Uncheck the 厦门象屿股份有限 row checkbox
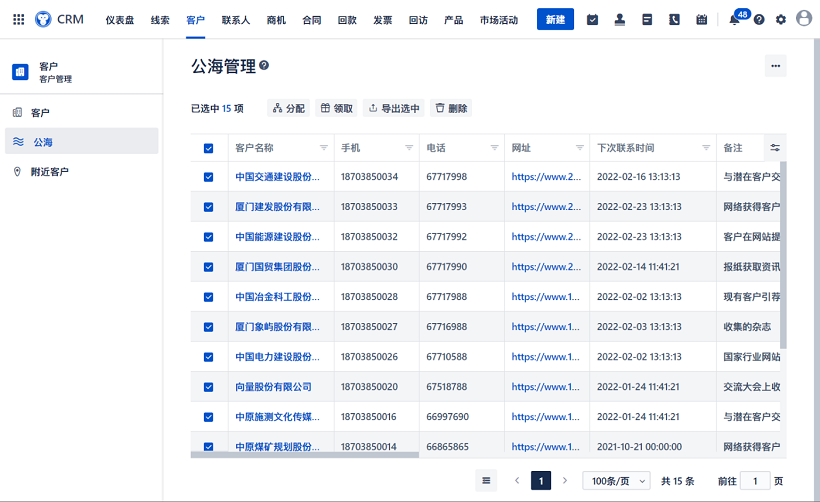 [208, 327]
